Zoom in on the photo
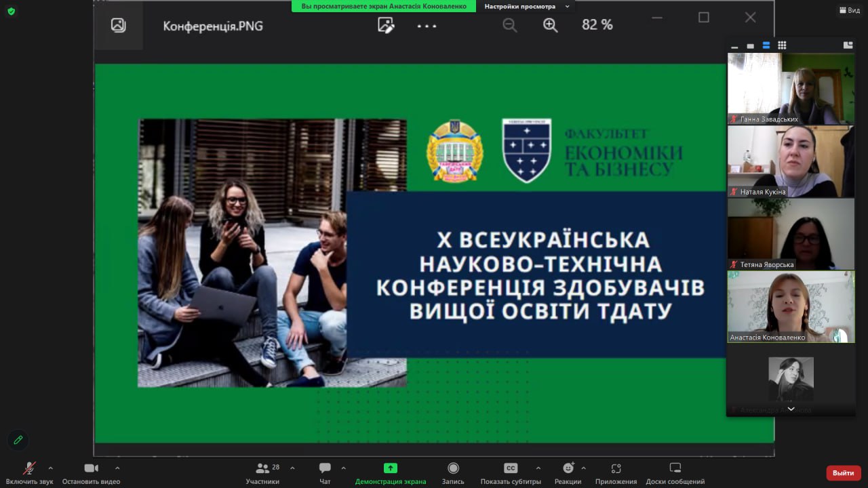 pyautogui.click(x=550, y=26)
